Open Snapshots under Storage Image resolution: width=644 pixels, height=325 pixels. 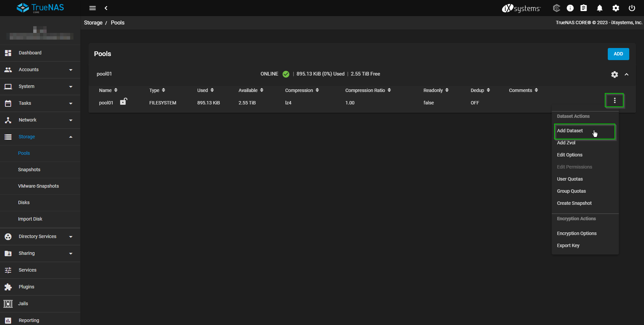(29, 170)
